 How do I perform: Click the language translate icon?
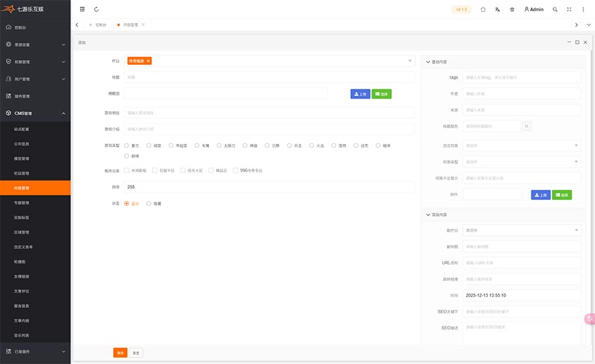click(x=497, y=9)
